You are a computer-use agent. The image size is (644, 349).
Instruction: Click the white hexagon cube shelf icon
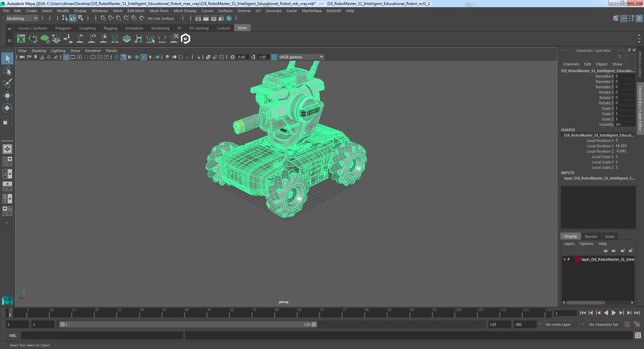pos(185,39)
